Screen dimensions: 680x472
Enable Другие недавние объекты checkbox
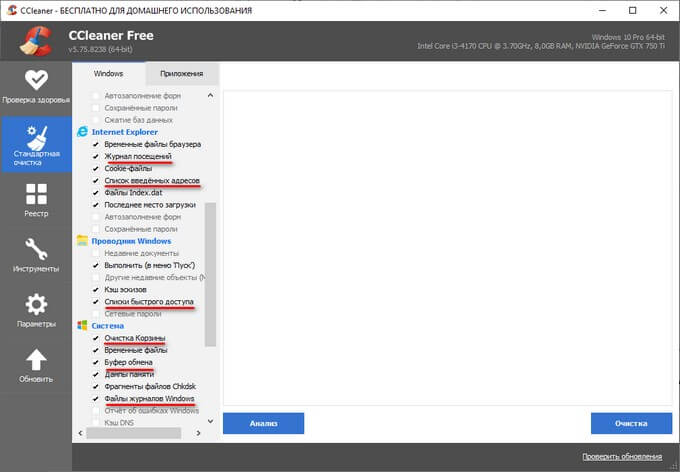(x=96, y=277)
